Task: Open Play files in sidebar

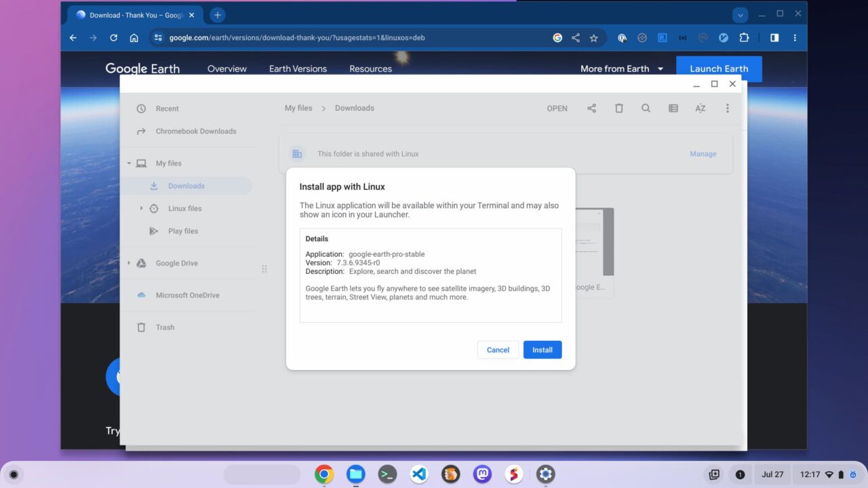Action: [183, 231]
